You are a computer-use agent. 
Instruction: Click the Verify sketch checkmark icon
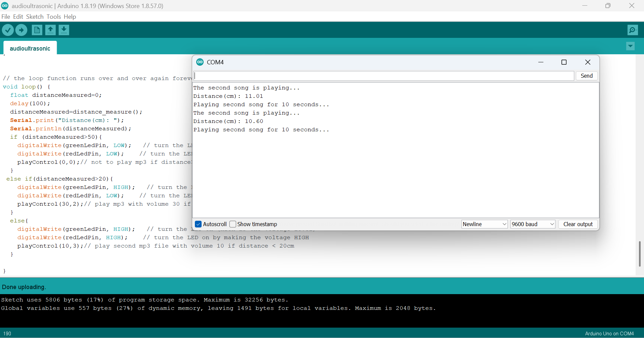click(8, 30)
